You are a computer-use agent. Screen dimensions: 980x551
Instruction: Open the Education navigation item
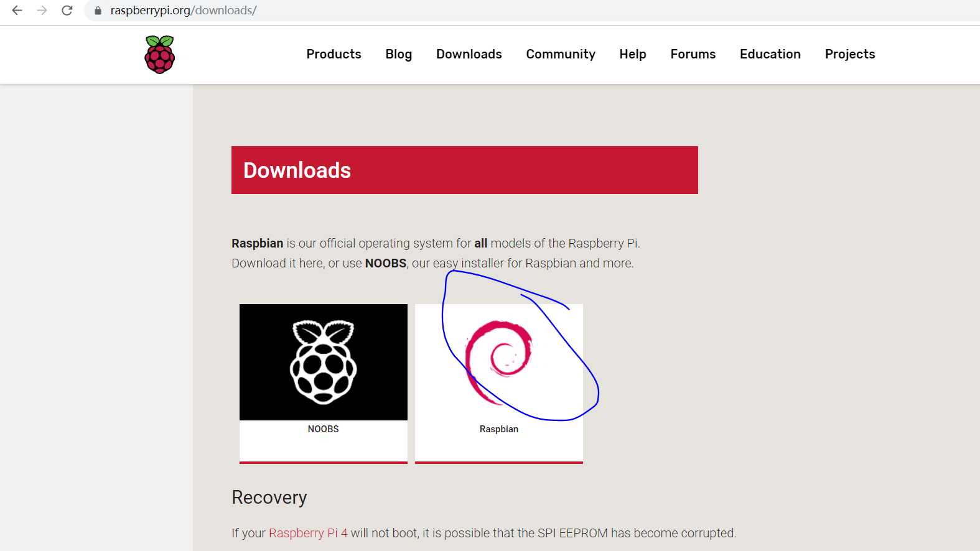pos(770,54)
